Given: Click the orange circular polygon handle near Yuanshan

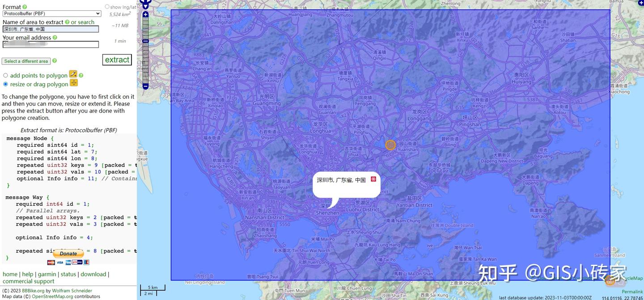Looking at the screenshot, I should point(390,145).
